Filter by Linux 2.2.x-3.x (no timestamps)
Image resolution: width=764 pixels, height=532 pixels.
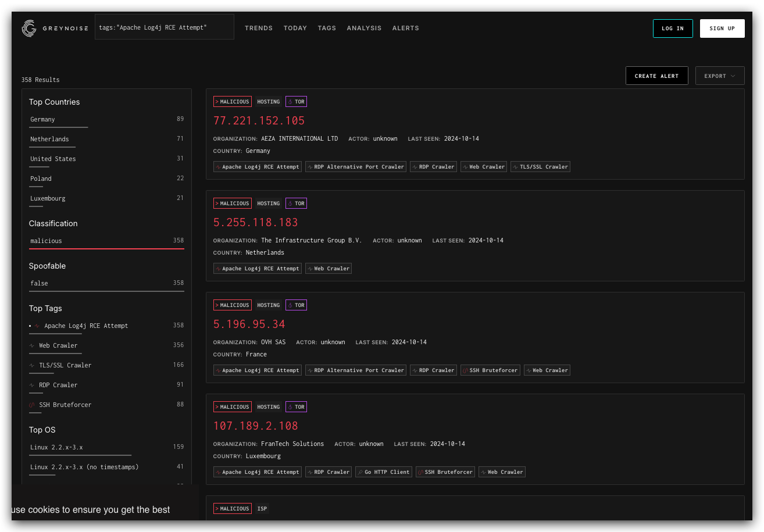(x=107, y=467)
